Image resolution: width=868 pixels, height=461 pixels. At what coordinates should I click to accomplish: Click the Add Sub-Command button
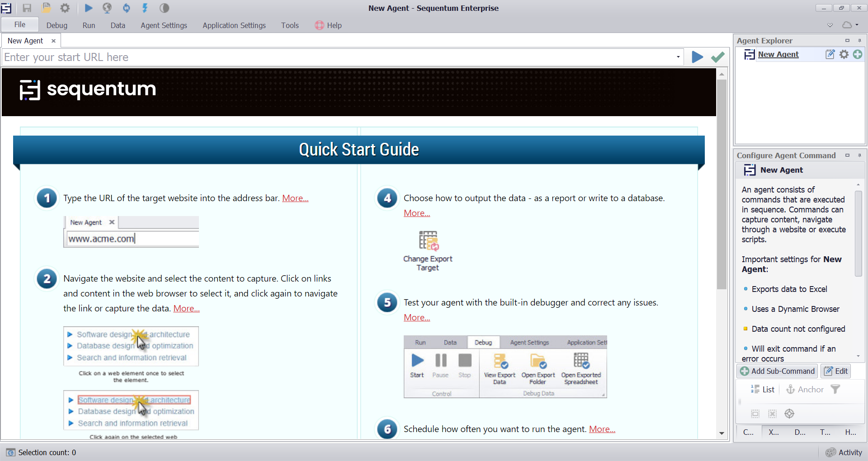coord(777,371)
